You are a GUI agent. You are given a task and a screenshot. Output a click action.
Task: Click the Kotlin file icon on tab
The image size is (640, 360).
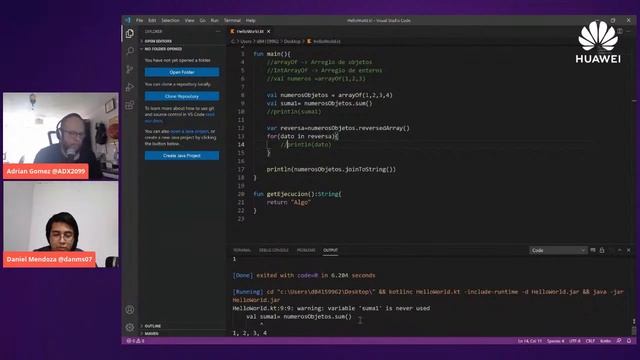(232, 31)
